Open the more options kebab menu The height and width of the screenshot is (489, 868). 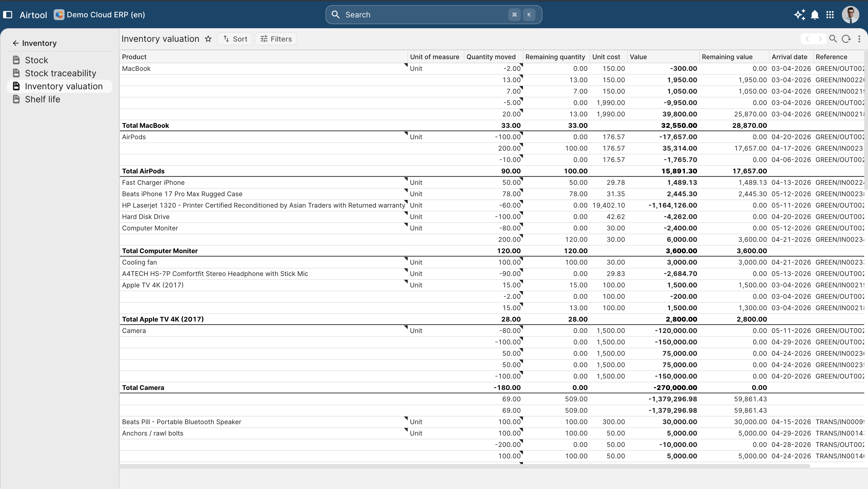pyautogui.click(x=859, y=39)
